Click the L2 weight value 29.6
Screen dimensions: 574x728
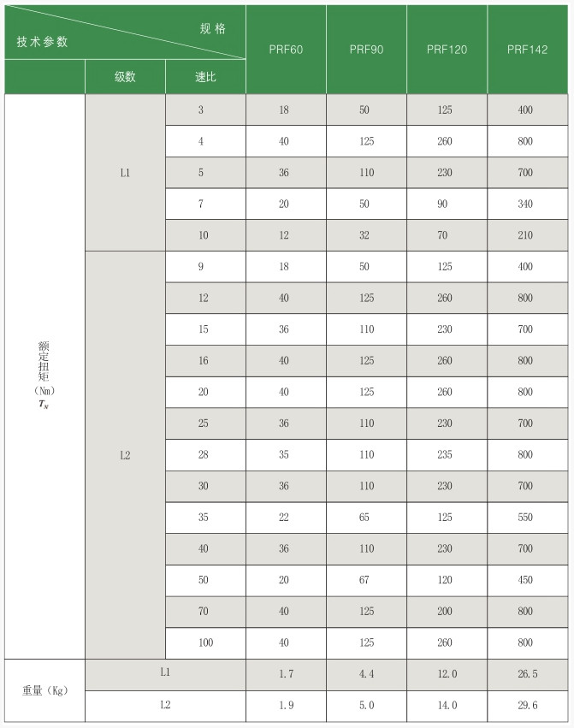click(x=527, y=706)
